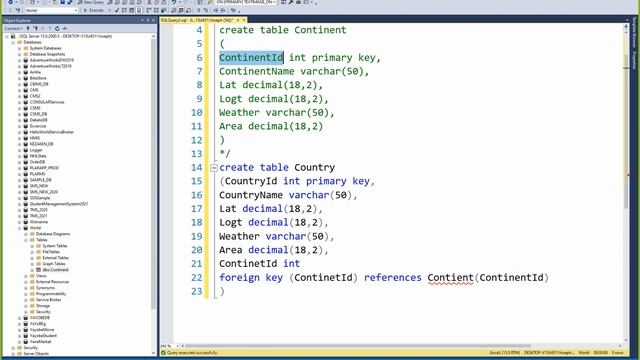Select the Database Diagrams folder
This screenshot has height=360, width=640.
click(x=53, y=234)
